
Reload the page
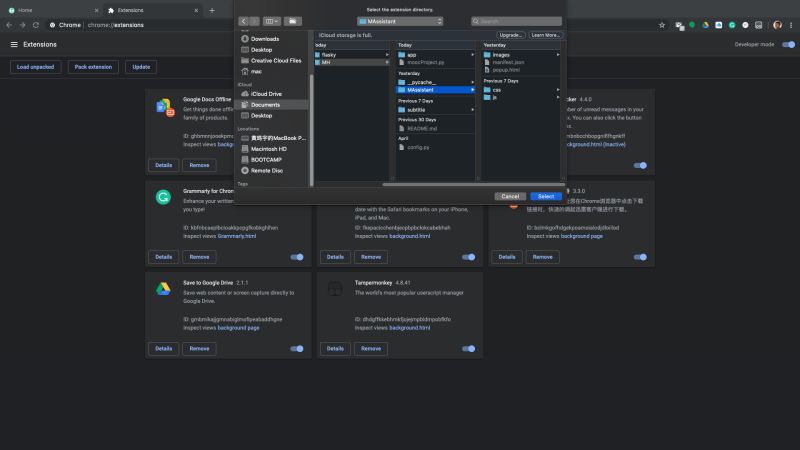(x=36, y=25)
